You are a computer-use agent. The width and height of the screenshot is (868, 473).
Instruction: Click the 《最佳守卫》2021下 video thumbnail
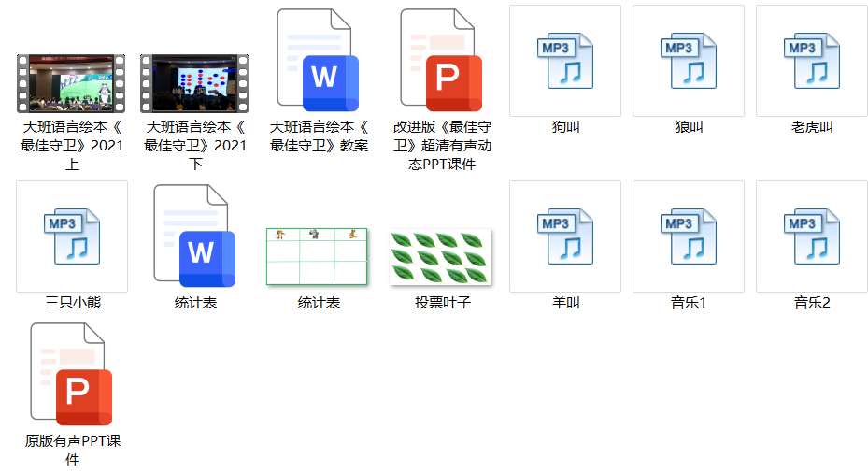click(x=195, y=83)
